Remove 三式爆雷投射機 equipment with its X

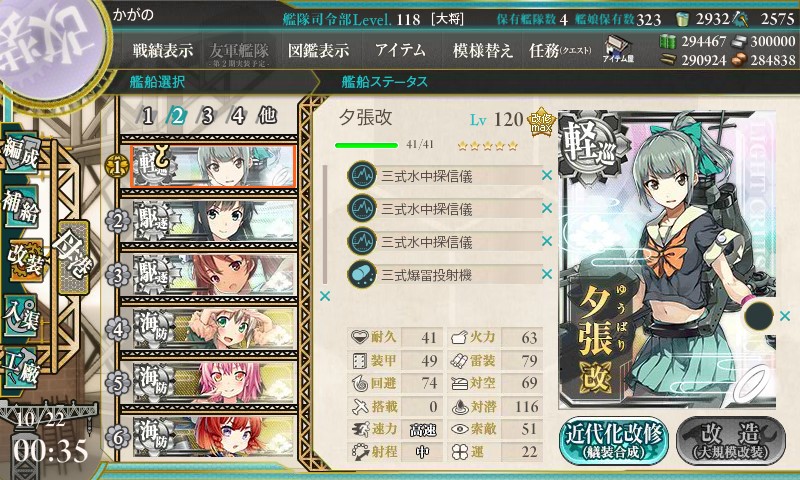547,274
